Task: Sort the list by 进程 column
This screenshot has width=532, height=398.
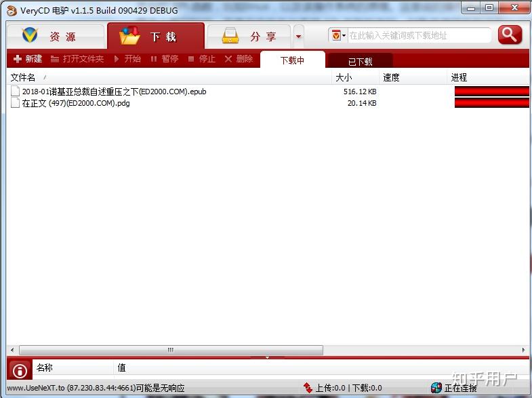Action: tap(488, 77)
